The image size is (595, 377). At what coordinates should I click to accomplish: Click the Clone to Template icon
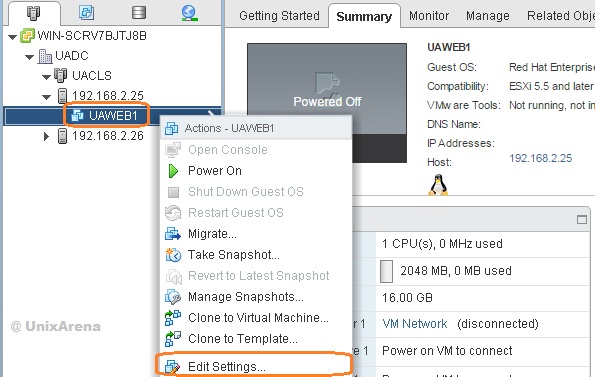173,339
